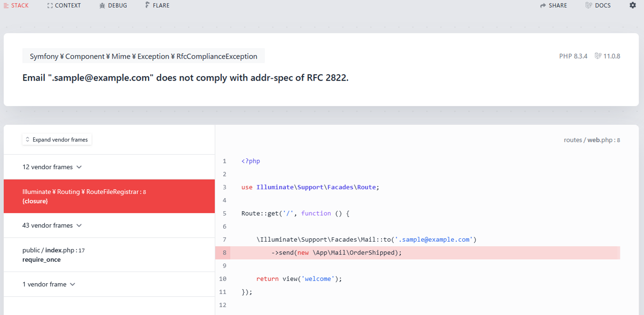Image resolution: width=644 pixels, height=315 pixels.
Task: Expand the 43 vendor frames group
Action: click(52, 226)
